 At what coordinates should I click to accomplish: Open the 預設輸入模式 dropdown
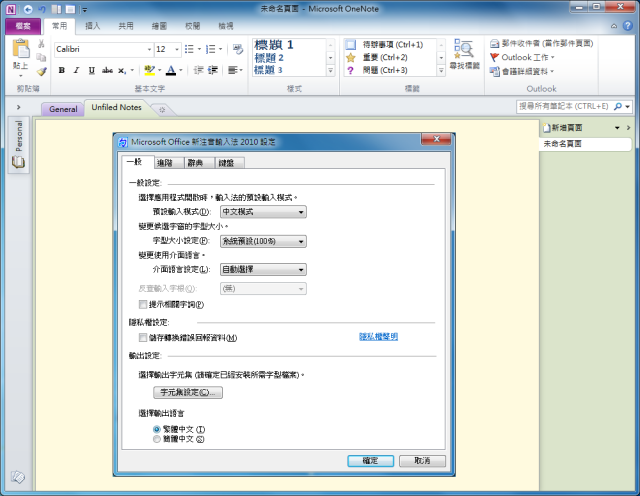(263, 212)
